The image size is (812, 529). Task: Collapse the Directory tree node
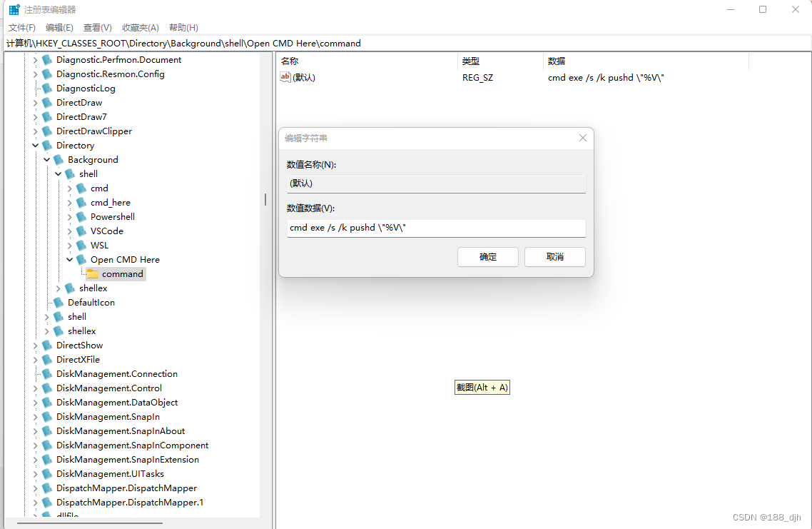pos(35,145)
